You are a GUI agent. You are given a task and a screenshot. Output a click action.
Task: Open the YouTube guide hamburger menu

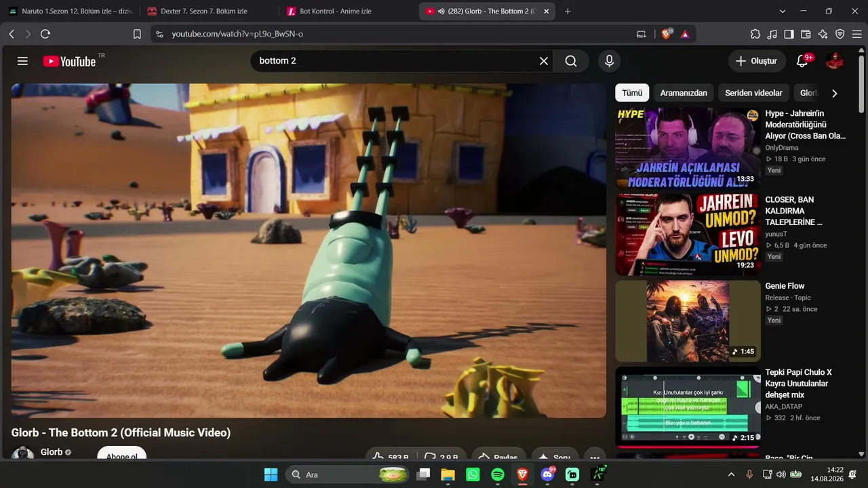click(22, 61)
